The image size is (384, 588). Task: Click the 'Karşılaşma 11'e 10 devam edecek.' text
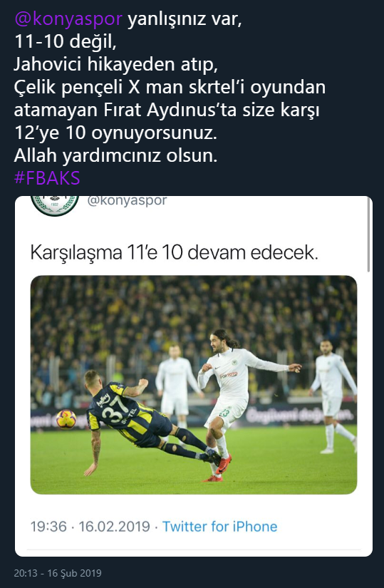pos(174,252)
